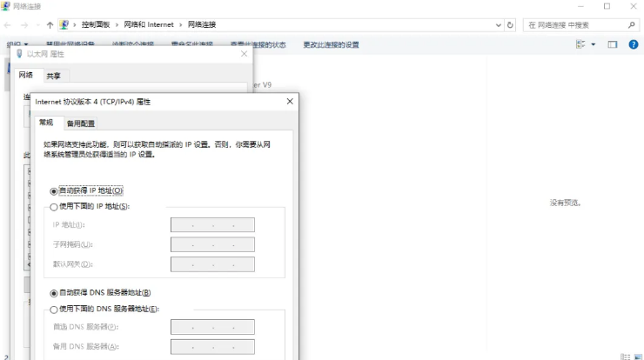Click the change view layout icon
644x360 pixels.
(x=580, y=44)
